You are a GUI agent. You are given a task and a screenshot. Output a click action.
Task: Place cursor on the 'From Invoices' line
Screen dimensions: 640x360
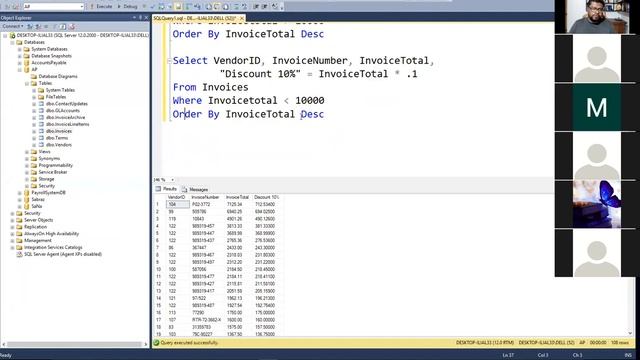211,87
